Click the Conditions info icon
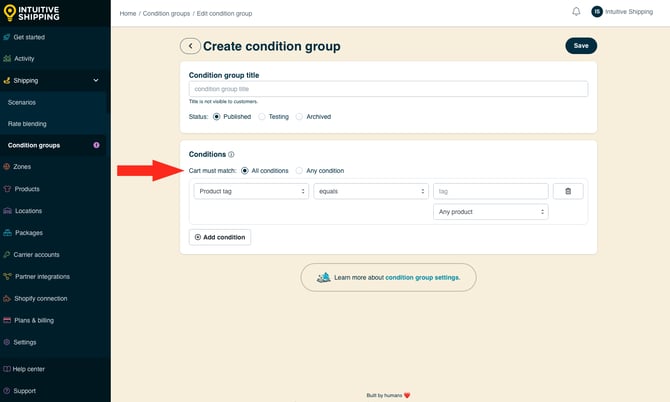 [x=231, y=154]
